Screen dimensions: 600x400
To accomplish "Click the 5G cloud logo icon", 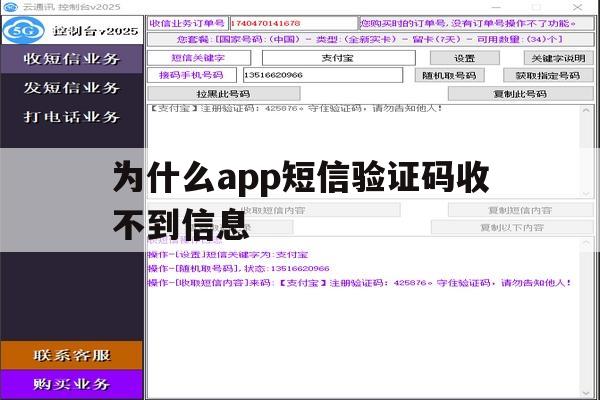I will tap(24, 30).
